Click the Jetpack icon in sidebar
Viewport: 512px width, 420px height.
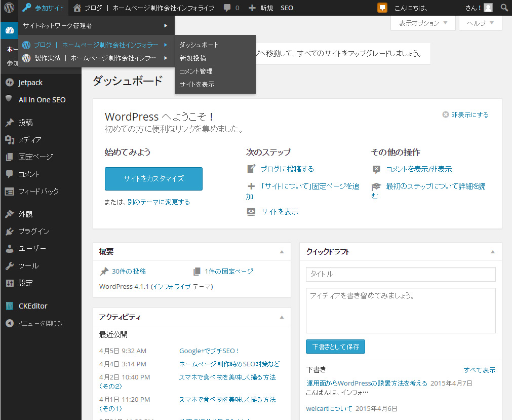10,83
